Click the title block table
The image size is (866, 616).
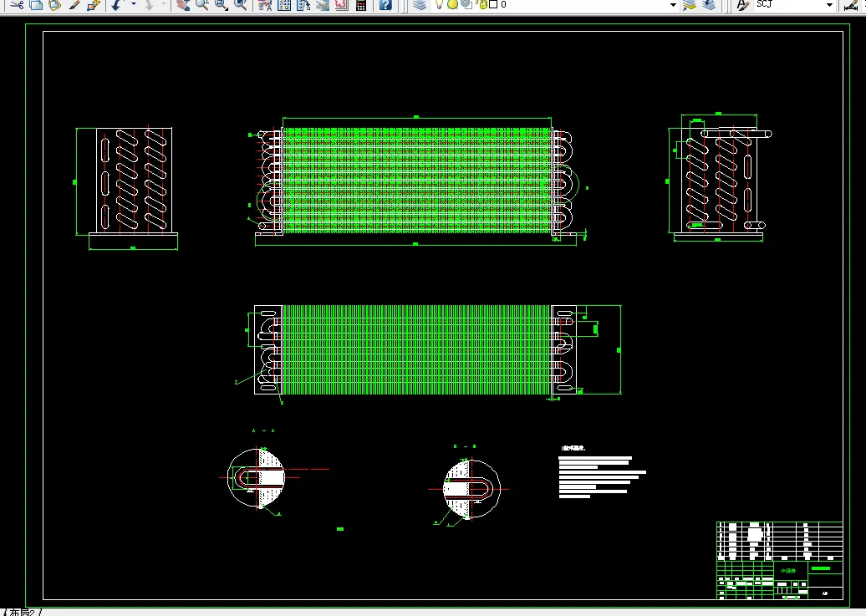(x=780, y=560)
